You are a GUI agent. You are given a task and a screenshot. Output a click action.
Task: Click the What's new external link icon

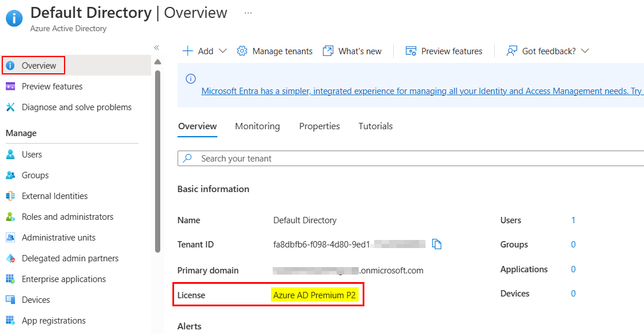327,51
